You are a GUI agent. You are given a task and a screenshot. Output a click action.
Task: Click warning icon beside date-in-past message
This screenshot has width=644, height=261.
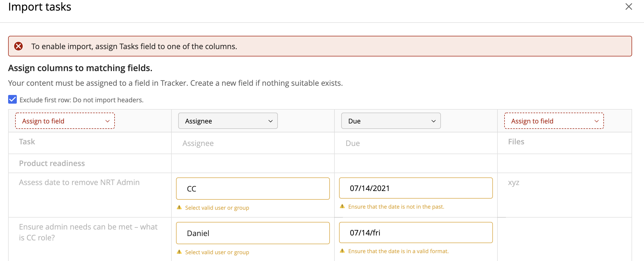pyautogui.click(x=342, y=206)
